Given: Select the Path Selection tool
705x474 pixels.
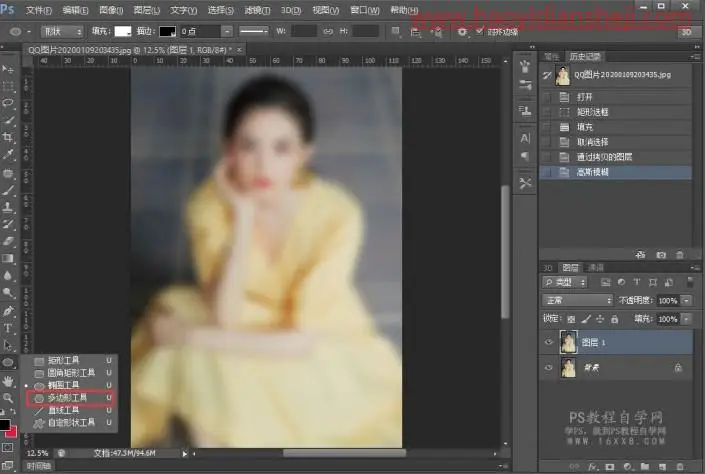Looking at the screenshot, I should tap(8, 345).
